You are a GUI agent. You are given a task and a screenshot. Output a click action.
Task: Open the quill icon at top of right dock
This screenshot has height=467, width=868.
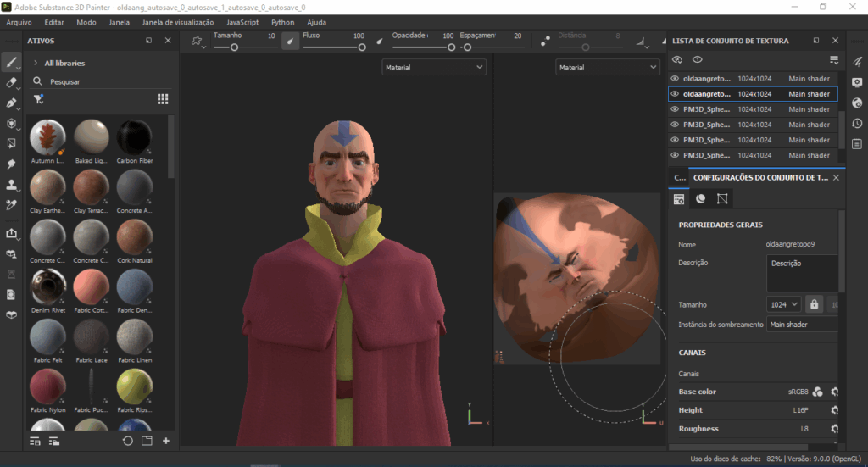[x=857, y=61]
